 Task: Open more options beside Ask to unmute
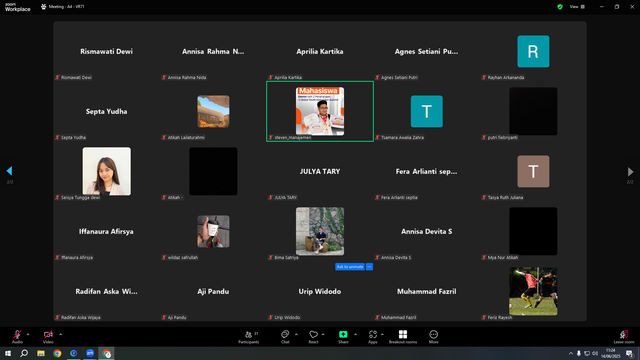pyautogui.click(x=369, y=267)
